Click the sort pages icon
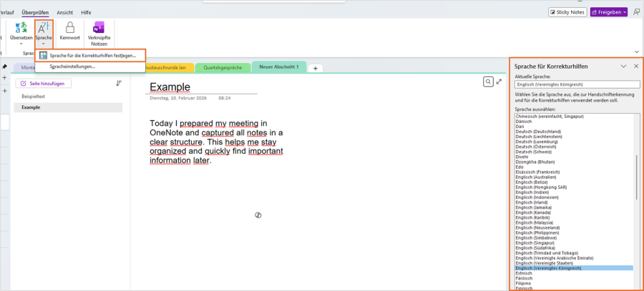The image size is (644, 291). pos(119,84)
